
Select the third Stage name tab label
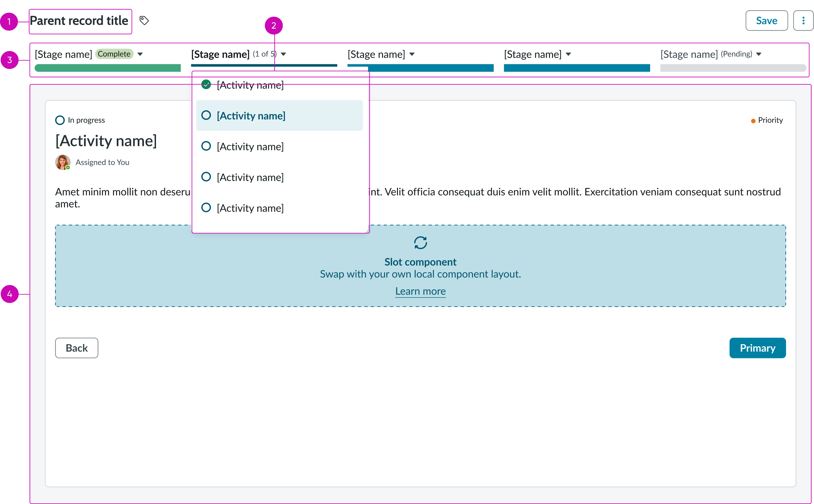(x=376, y=54)
